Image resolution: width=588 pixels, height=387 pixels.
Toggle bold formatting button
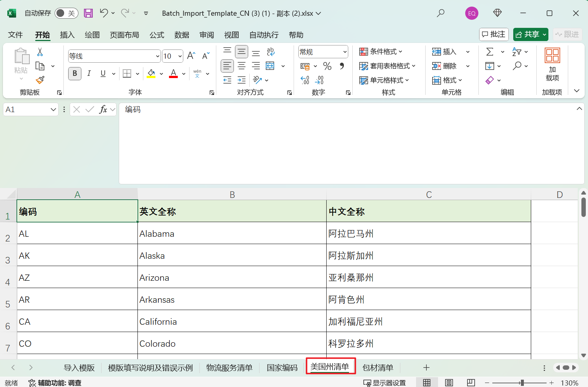(x=75, y=74)
